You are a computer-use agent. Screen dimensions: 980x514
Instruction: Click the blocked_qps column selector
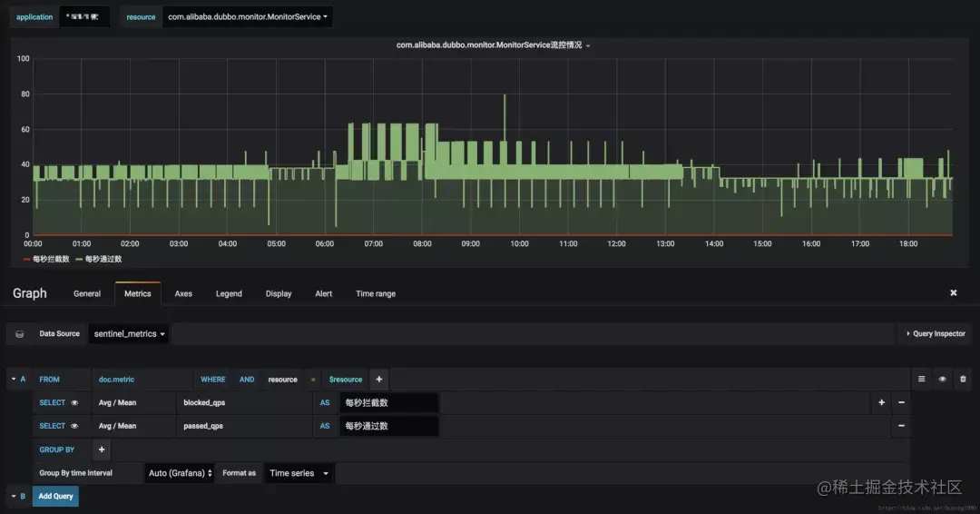tap(204, 402)
